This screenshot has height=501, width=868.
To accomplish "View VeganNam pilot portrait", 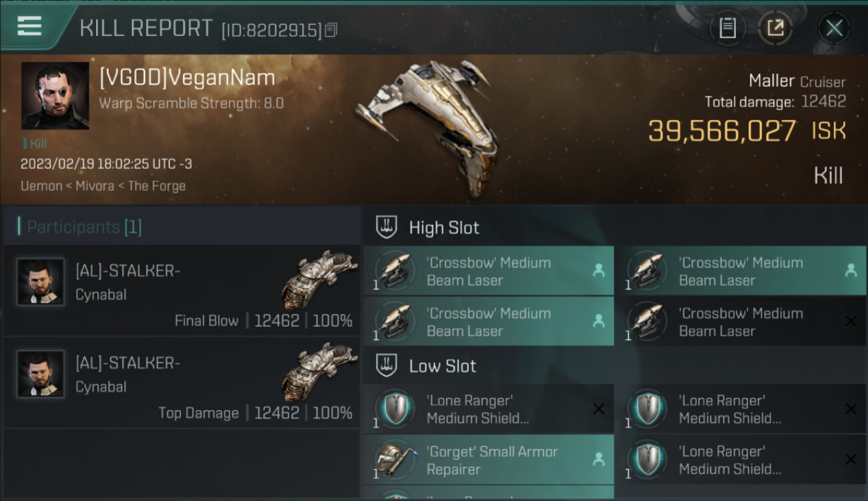I will click(55, 96).
